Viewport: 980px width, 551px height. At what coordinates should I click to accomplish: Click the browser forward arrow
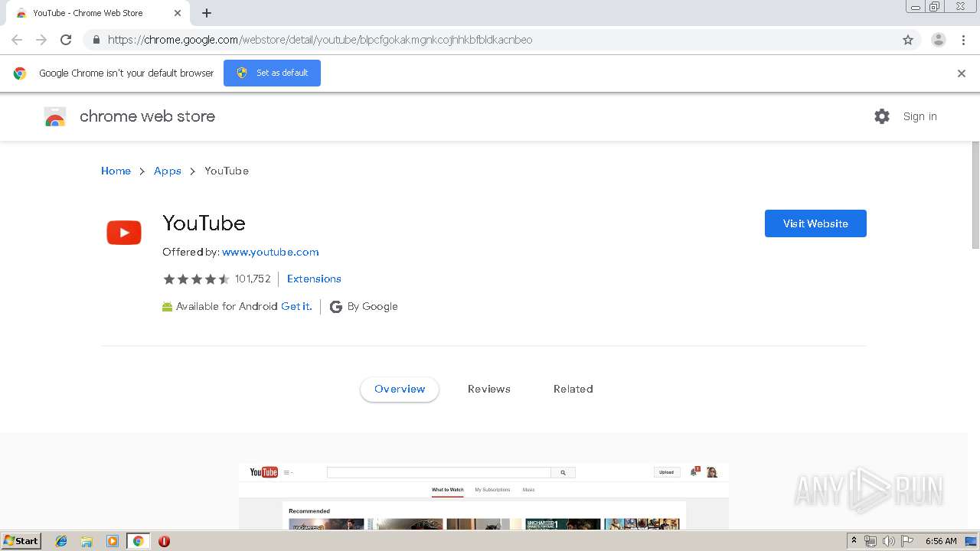click(x=41, y=40)
